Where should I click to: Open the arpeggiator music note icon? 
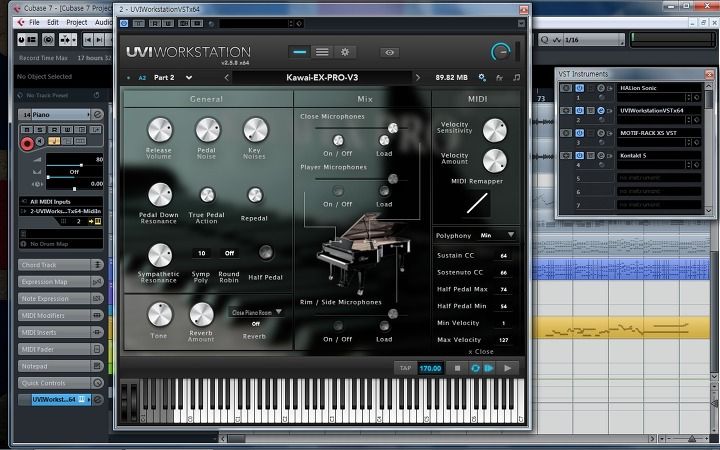coord(517,78)
